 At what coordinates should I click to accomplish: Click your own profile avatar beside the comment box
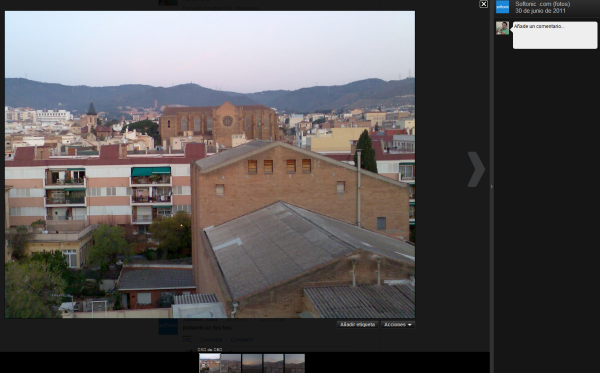click(502, 28)
